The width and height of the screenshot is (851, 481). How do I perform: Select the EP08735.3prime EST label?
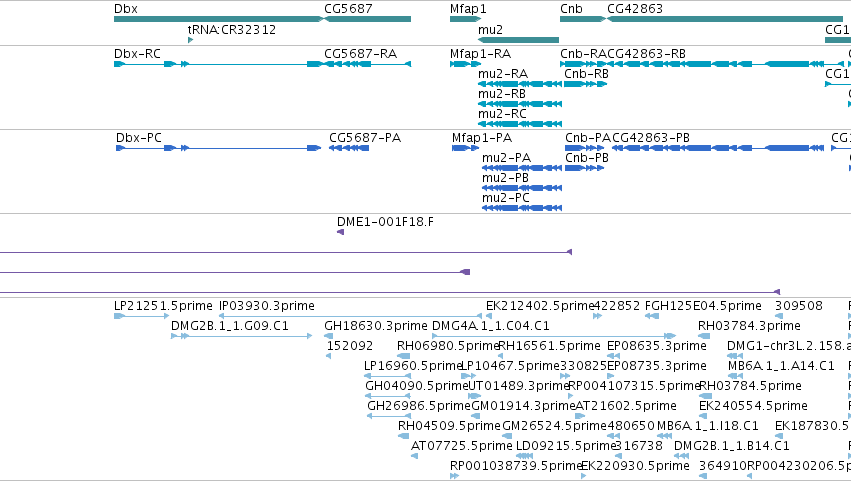coord(657,366)
